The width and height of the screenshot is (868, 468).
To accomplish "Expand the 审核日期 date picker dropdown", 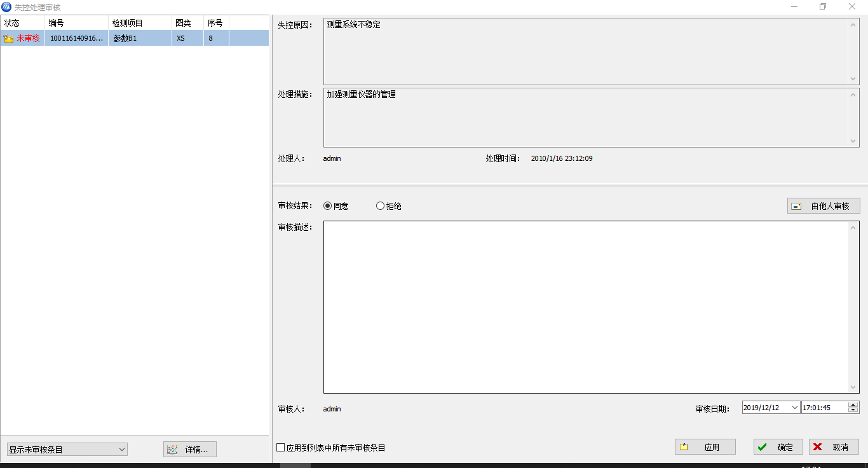I will (x=794, y=408).
